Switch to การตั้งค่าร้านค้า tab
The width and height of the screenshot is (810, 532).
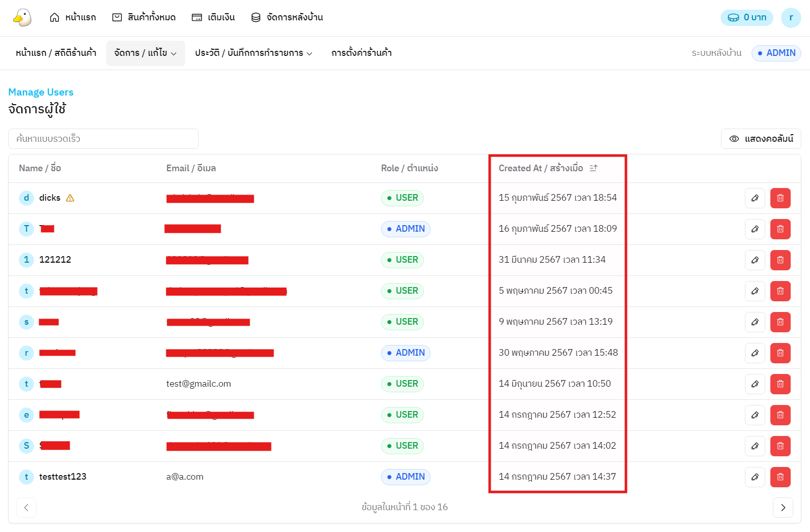click(361, 53)
